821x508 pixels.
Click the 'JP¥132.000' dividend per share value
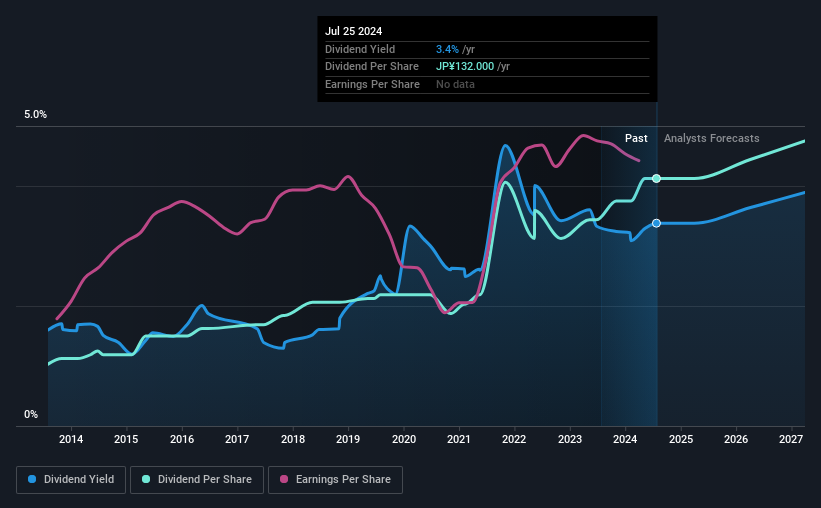tap(465, 67)
